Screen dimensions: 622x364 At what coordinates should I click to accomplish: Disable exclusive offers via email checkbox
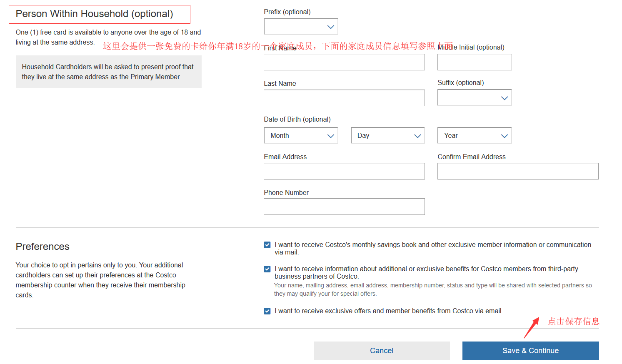point(267,311)
